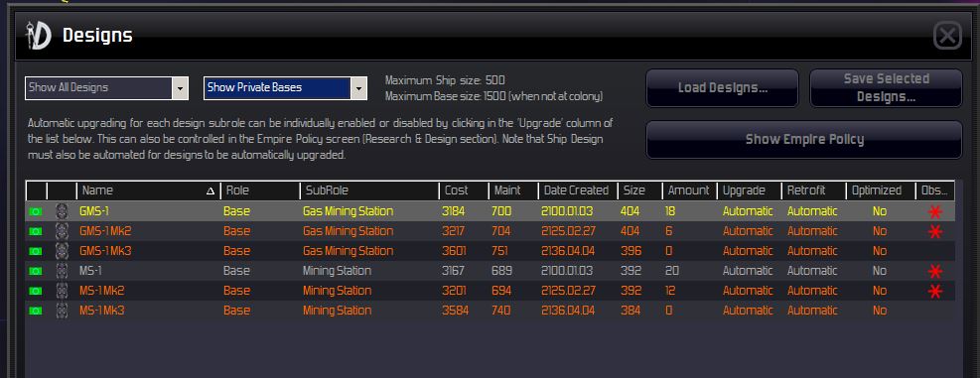Click the station image icon of GMS-1 Mk2
Screen dimensions: 980x378
tap(62, 231)
